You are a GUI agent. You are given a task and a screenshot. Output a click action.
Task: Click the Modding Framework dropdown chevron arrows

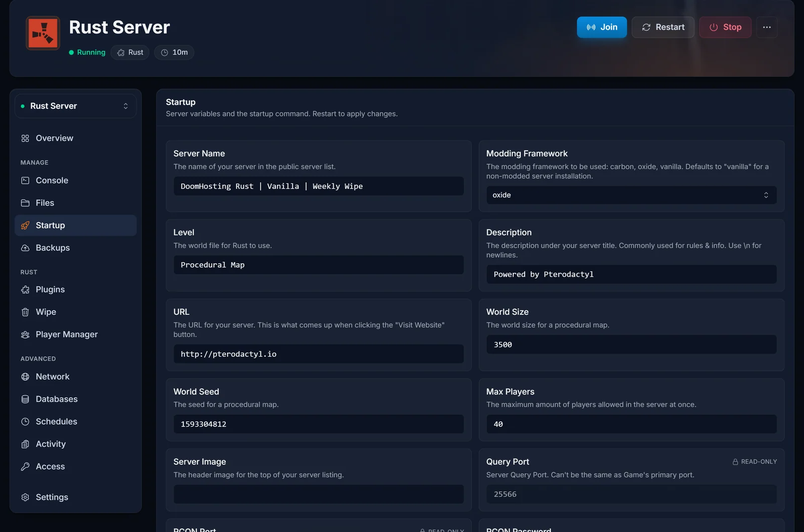766,195
